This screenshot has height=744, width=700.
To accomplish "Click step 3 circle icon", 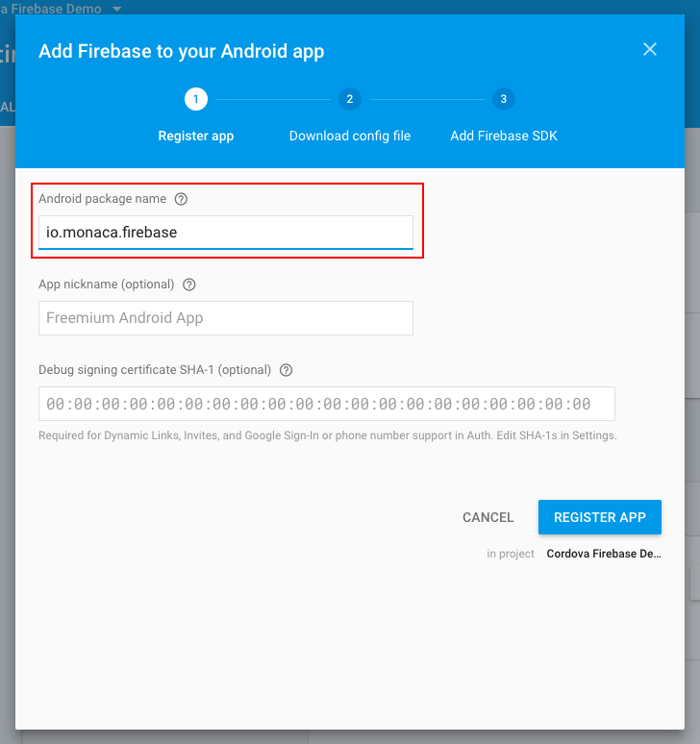I will pyautogui.click(x=504, y=99).
